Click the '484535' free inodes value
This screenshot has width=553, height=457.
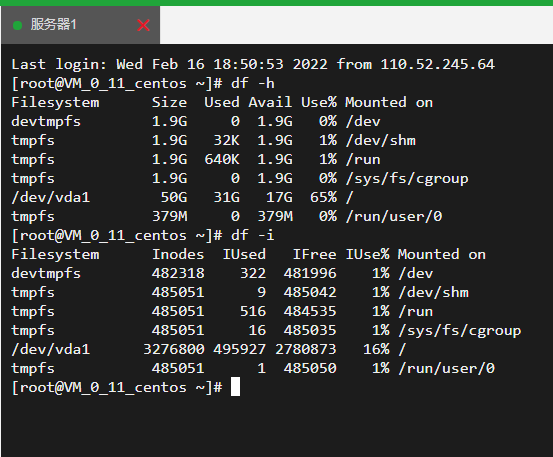(x=310, y=311)
